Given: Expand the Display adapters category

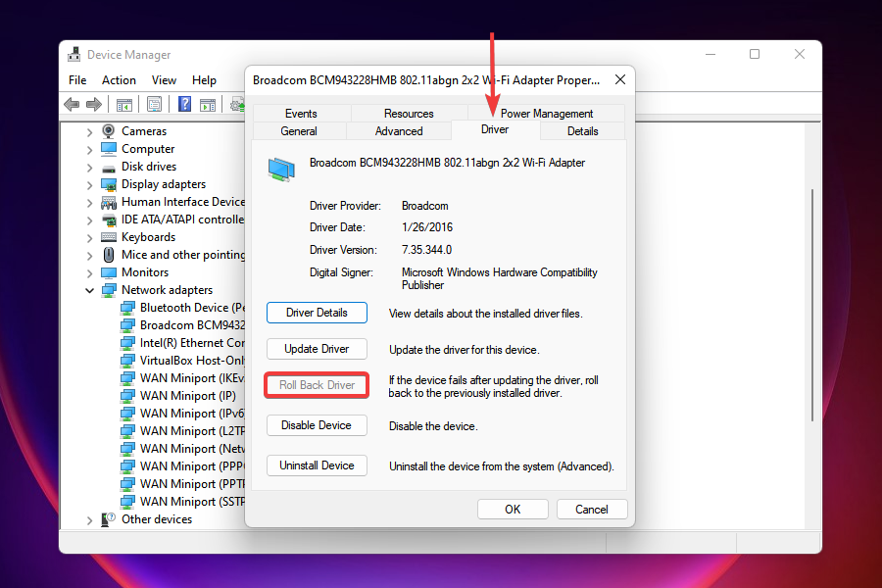Looking at the screenshot, I should (89, 183).
